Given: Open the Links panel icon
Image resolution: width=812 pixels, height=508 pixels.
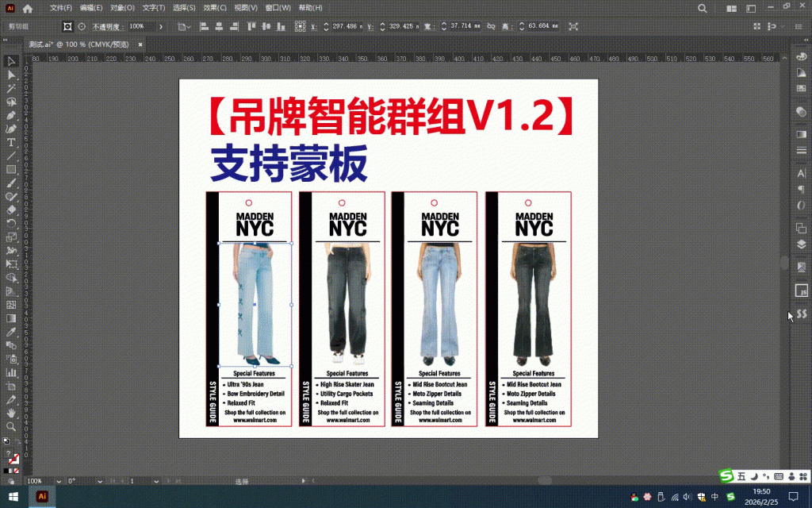Looking at the screenshot, I should (801, 267).
